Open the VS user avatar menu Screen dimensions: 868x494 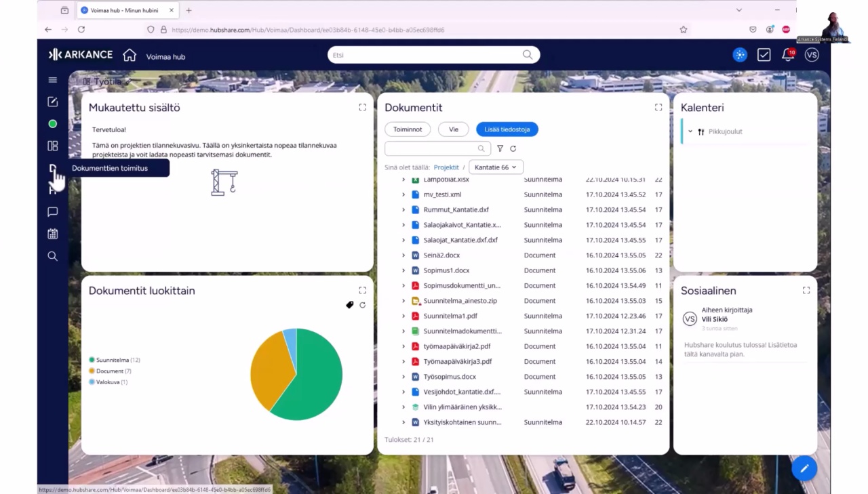point(812,55)
